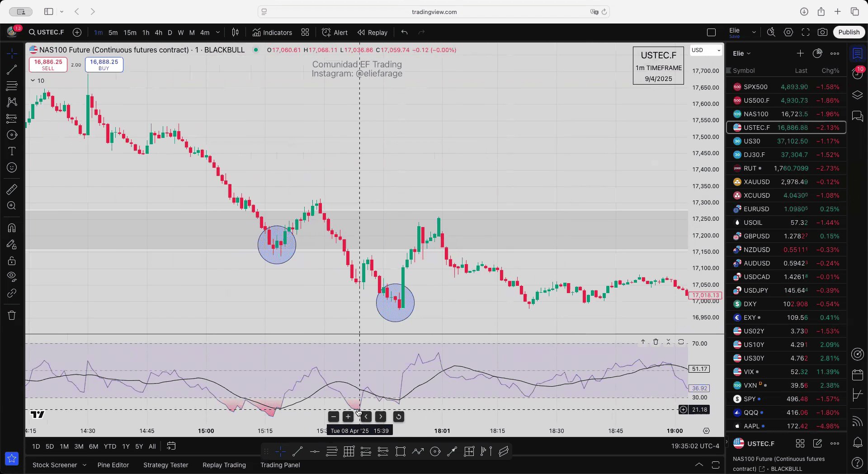
Task: Create an Alert
Action: point(335,33)
